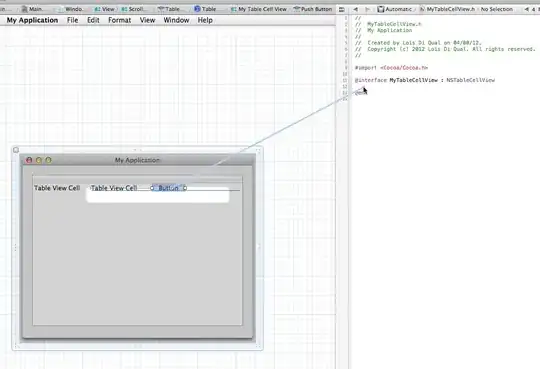Open the MyTableCellView.h jump bar dropdown
This screenshot has height=369, width=540.
(x=448, y=9)
